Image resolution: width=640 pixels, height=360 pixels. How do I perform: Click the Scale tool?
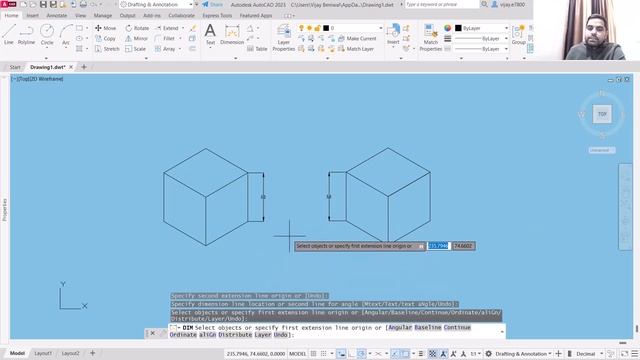tap(135, 49)
